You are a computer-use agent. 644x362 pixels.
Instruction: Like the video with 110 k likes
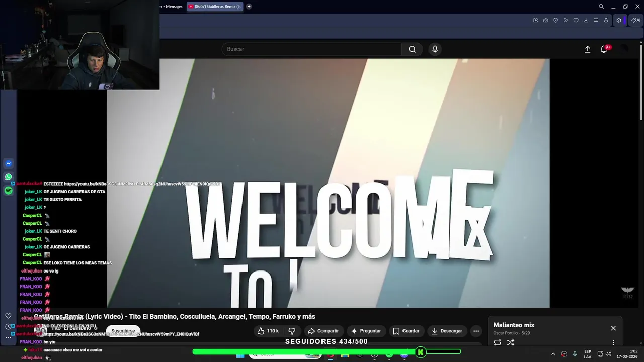pyautogui.click(x=268, y=331)
